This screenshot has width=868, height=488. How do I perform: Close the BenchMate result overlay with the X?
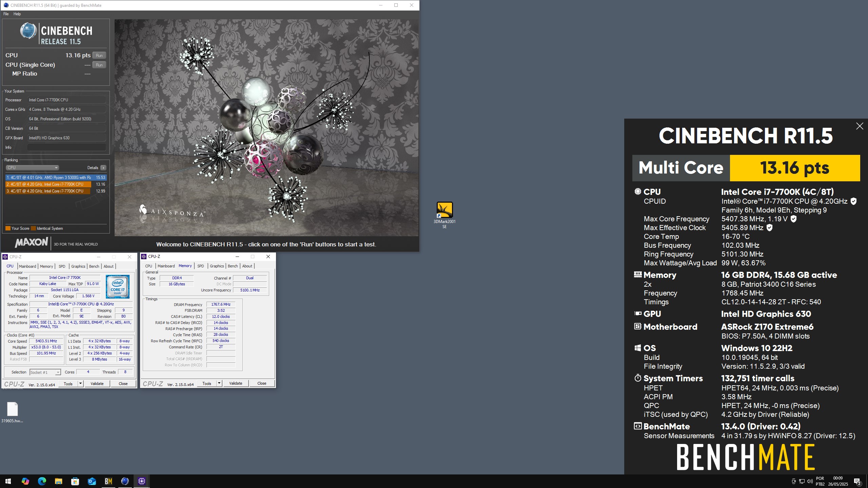(860, 126)
